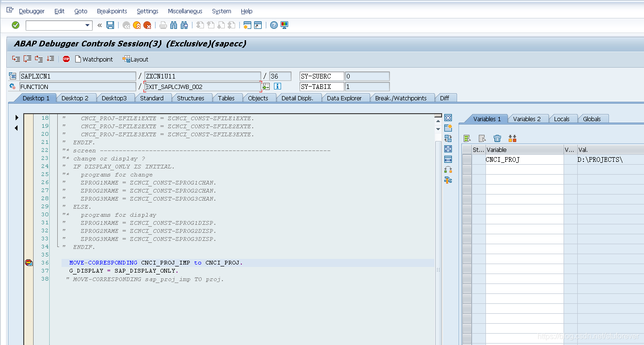Click the tool Services wrench icon

[x=448, y=180]
